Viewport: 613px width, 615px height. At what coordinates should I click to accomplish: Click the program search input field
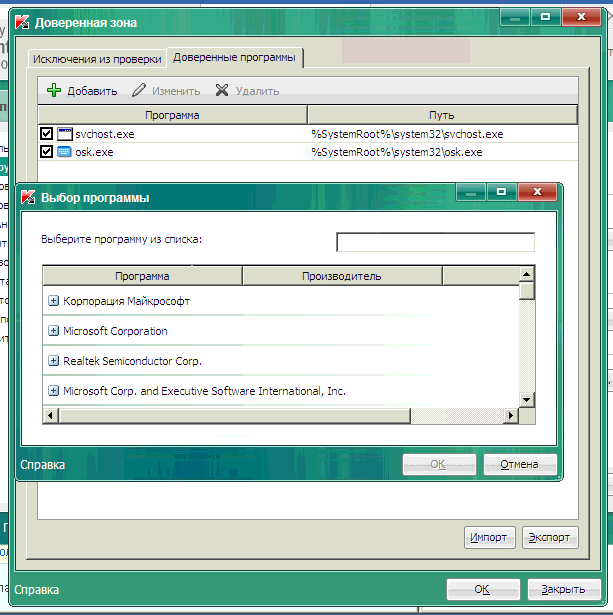(x=435, y=242)
